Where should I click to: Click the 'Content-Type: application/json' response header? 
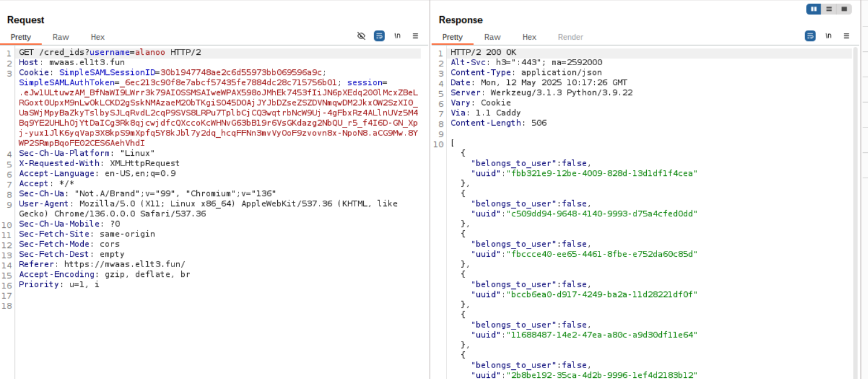point(526,73)
